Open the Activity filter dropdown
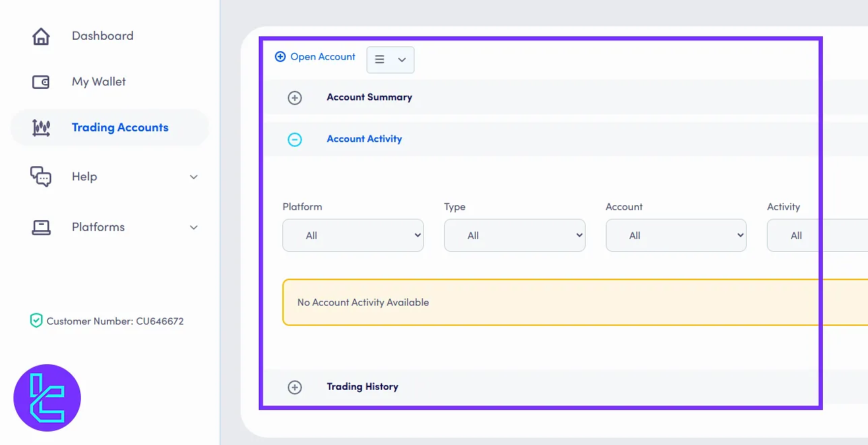 [x=815, y=236]
